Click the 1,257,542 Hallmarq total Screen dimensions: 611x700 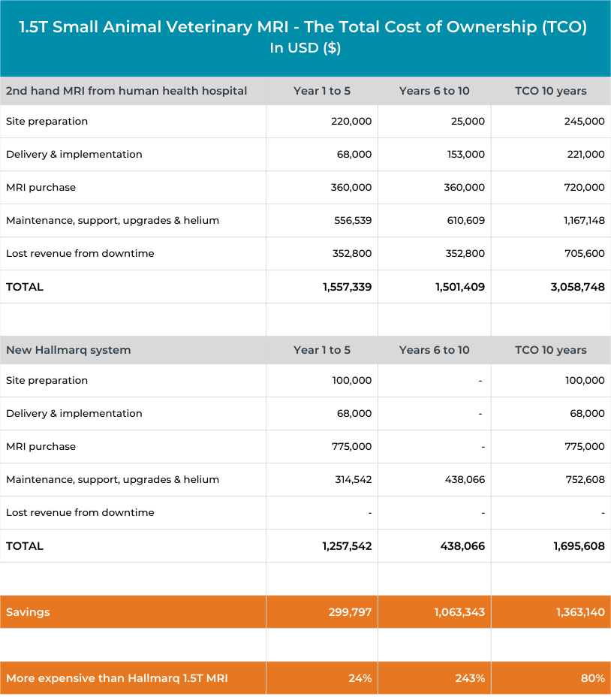tap(348, 546)
